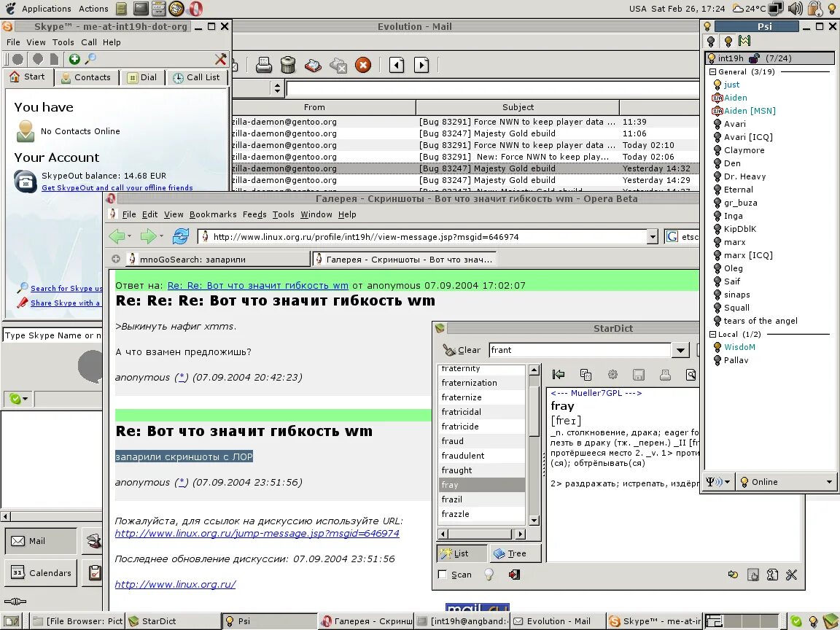Print the StarDict definition

[x=665, y=375]
